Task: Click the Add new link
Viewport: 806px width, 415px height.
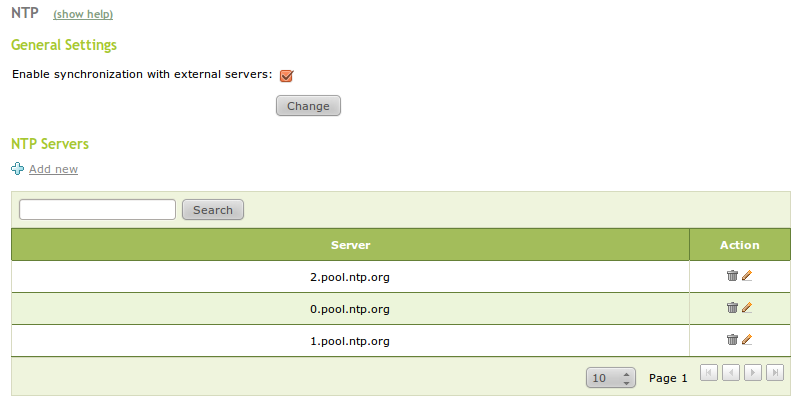Action: [53, 169]
